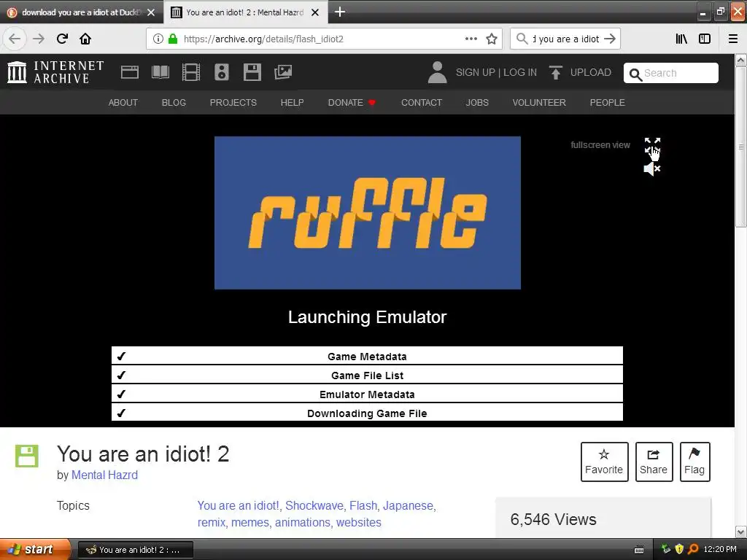Open the Web (Wayback) media icon
This screenshot has height=560, width=747.
click(130, 72)
